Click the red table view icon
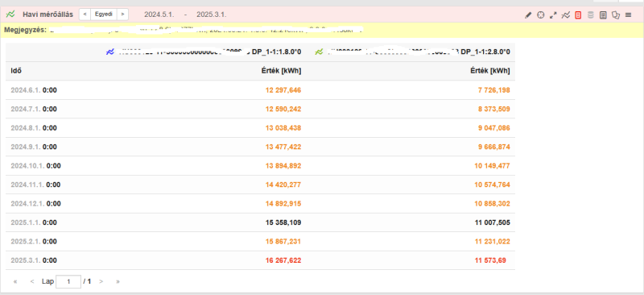Image resolution: width=644 pixels, height=295 pixels. (x=578, y=15)
